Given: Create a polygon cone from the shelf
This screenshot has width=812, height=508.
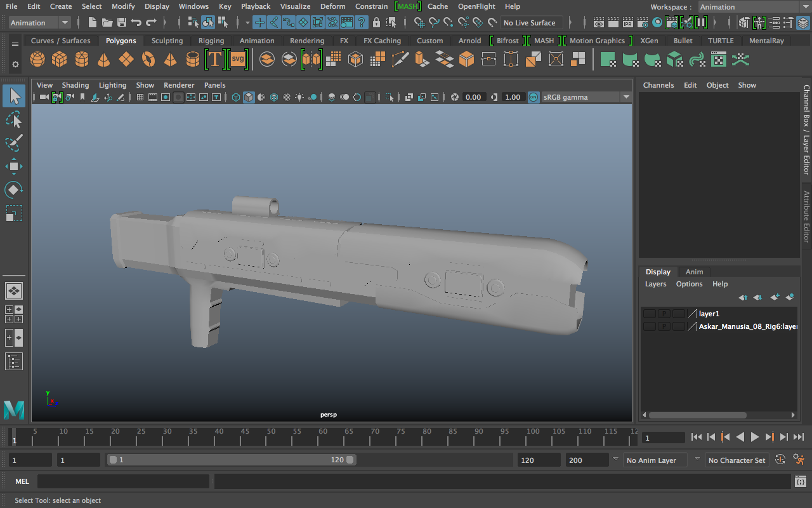Looking at the screenshot, I should (103, 60).
